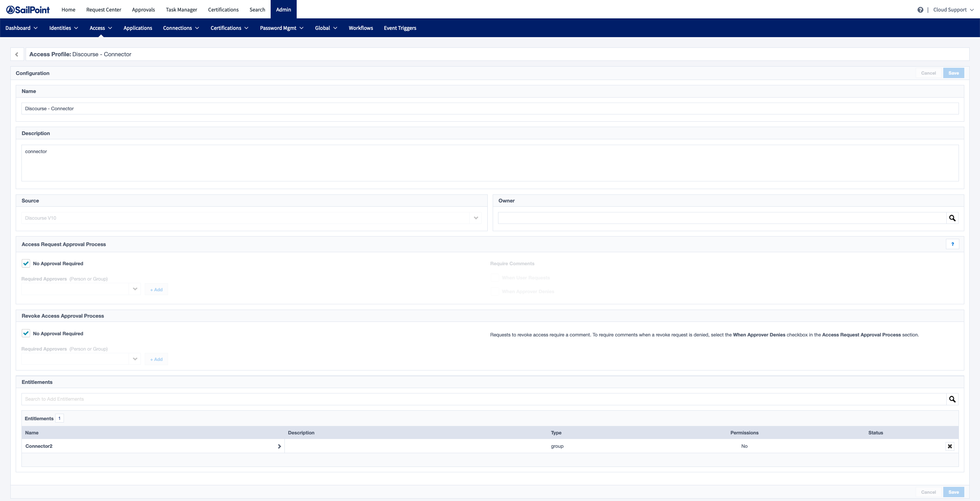This screenshot has width=980, height=501.
Task: Check the When User Requests checkbox
Action: pos(495,278)
